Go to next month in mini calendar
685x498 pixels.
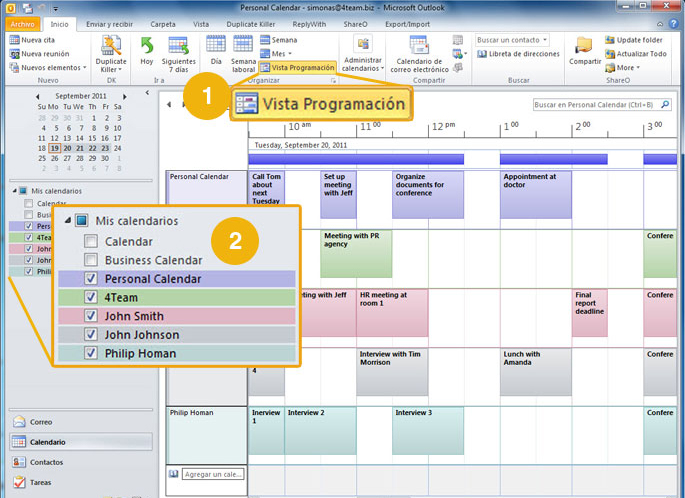pyautogui.click(x=125, y=96)
